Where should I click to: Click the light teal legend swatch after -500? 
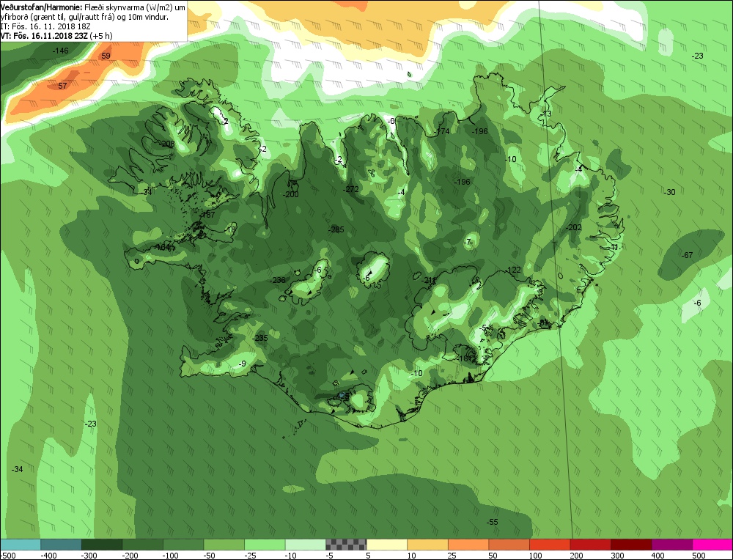click(20, 545)
